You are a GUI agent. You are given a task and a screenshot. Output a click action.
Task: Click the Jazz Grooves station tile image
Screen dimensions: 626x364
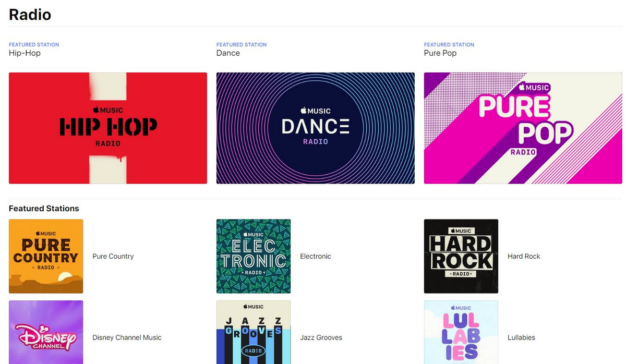tap(254, 332)
